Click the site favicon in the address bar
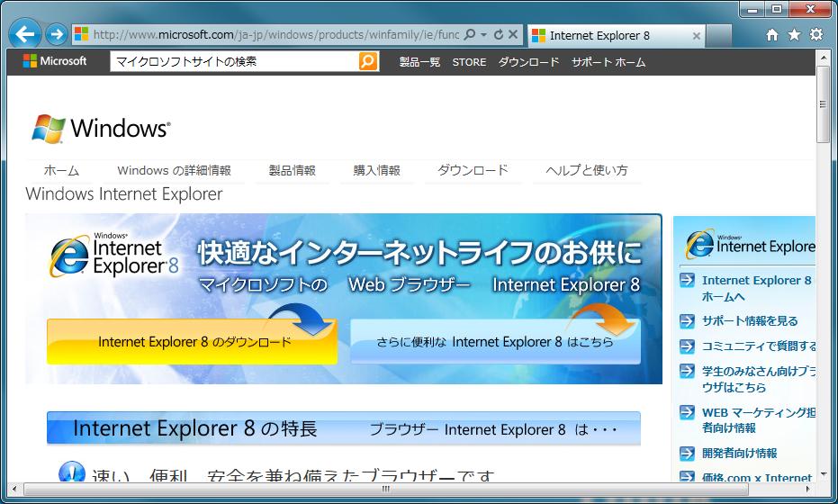The height and width of the screenshot is (504, 838). click(81, 35)
